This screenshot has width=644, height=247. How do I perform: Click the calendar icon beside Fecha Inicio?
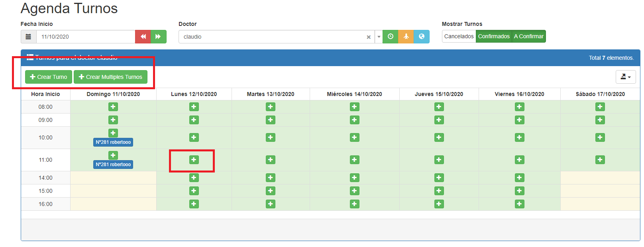point(28,37)
